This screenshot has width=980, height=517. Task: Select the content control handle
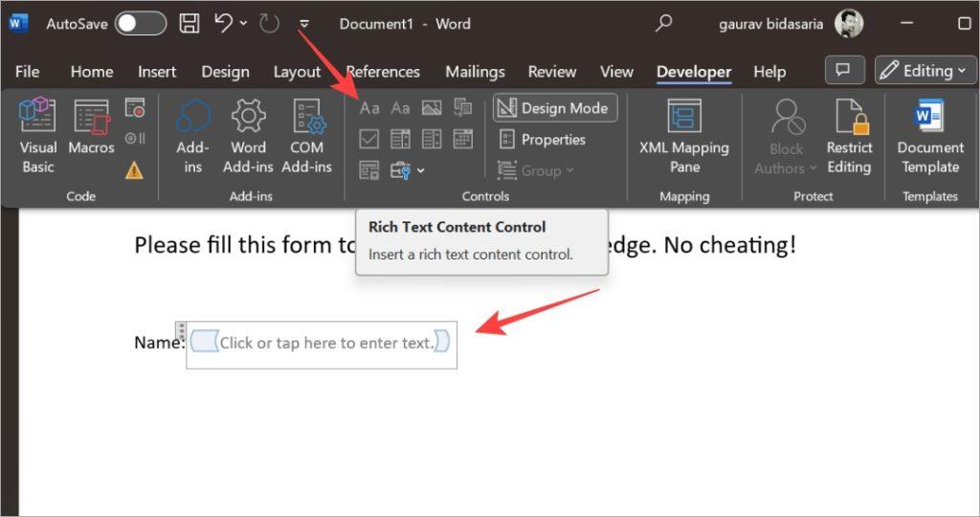181,330
